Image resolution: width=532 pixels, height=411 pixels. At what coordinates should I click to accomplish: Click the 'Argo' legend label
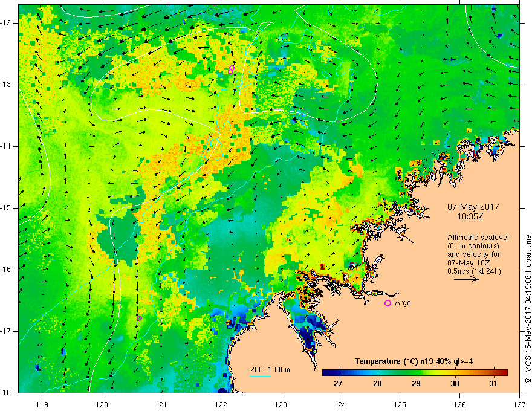tap(403, 303)
